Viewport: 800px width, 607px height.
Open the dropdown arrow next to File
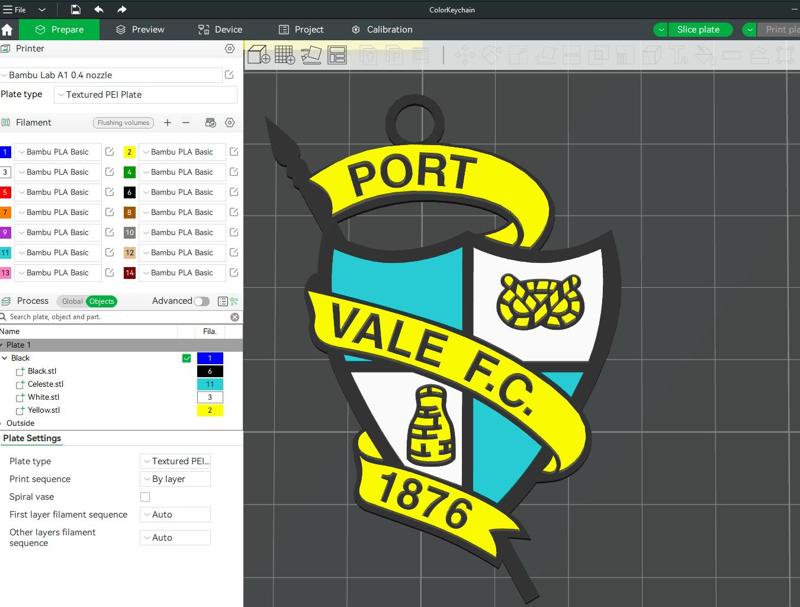(42, 10)
